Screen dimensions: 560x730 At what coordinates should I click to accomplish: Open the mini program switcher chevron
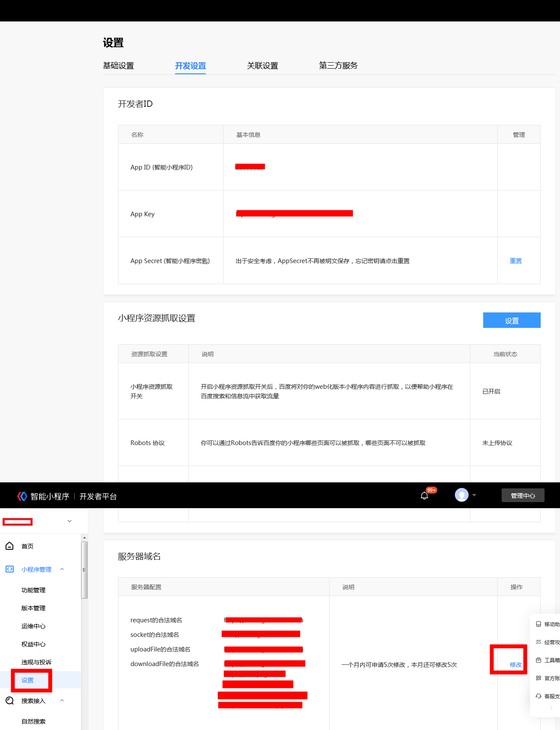coord(70,521)
